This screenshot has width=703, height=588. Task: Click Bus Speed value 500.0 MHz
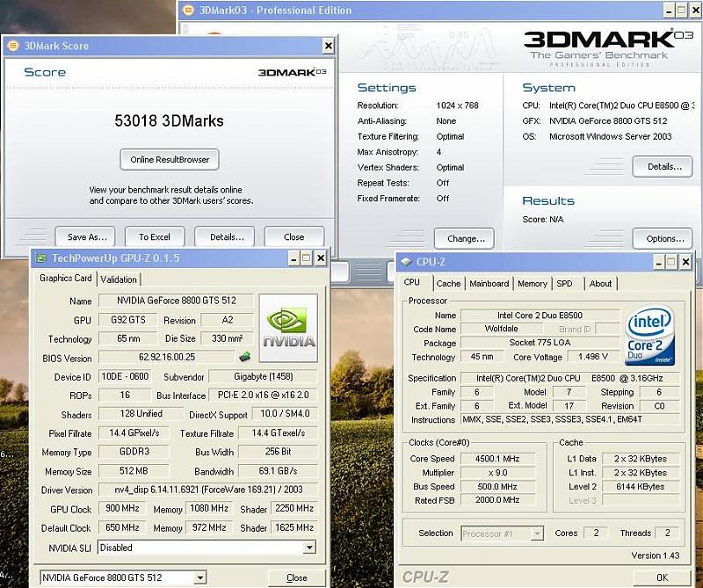497,487
